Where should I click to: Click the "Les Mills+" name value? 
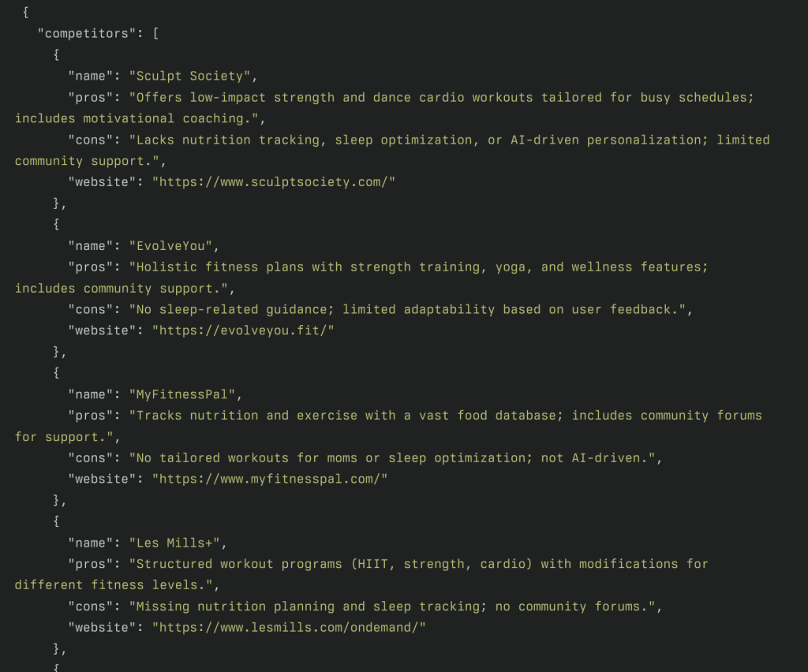(x=174, y=543)
